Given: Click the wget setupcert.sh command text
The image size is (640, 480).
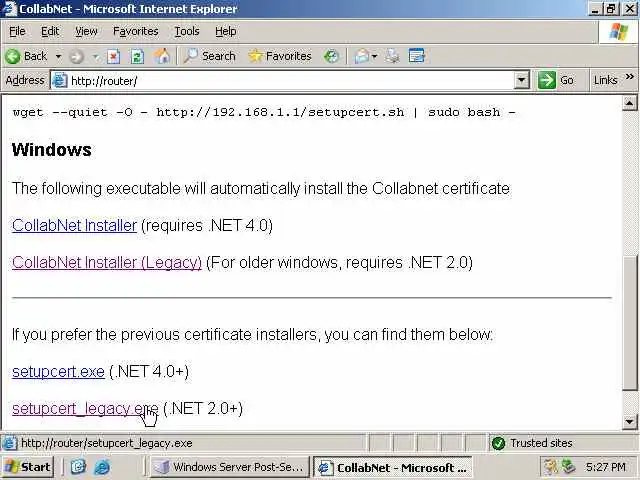Looking at the screenshot, I should tap(264, 112).
